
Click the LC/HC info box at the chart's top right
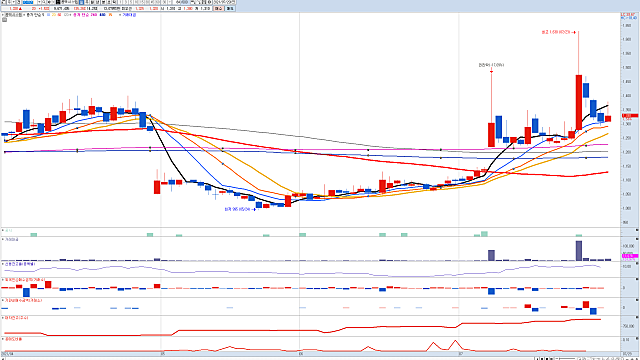[x=629, y=16]
